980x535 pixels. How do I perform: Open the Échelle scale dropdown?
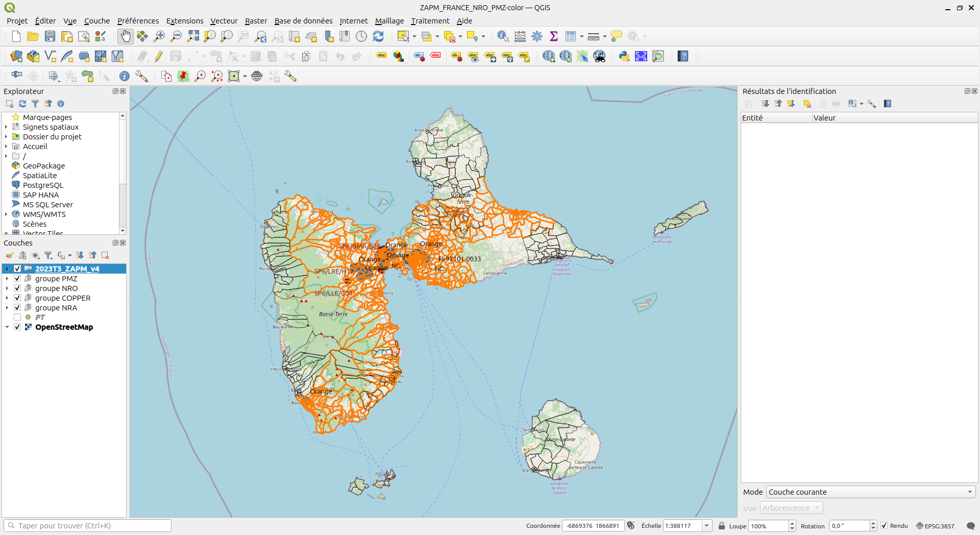(x=707, y=526)
